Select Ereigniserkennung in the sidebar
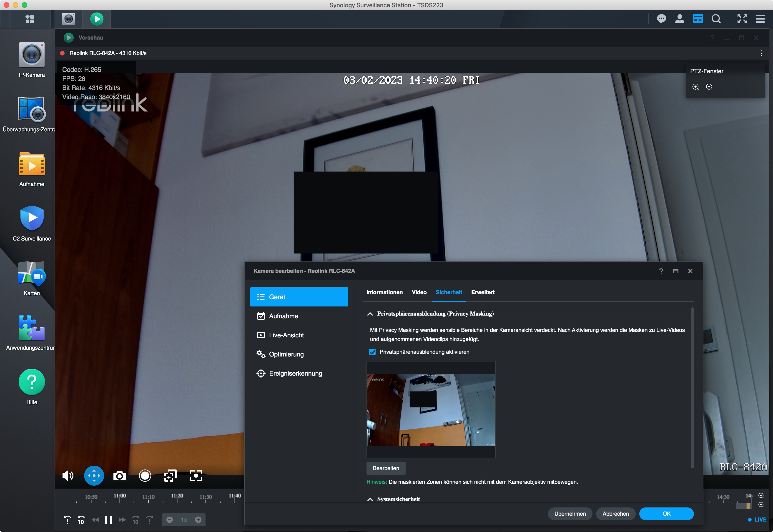The image size is (773, 532). click(x=295, y=373)
